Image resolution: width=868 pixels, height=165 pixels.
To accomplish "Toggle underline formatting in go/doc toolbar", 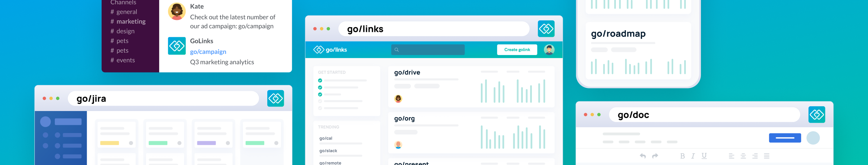I will coord(704,156).
